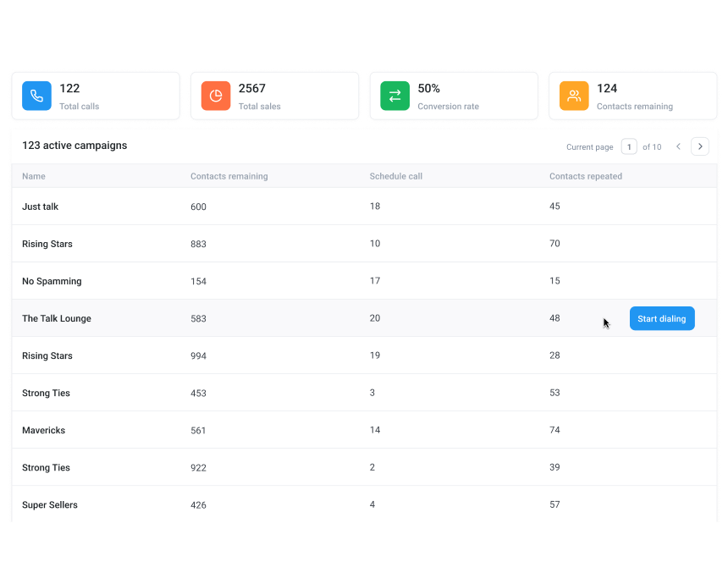Select the Strong Ties row with 453 contacts
728x584 pixels.
(x=46, y=393)
